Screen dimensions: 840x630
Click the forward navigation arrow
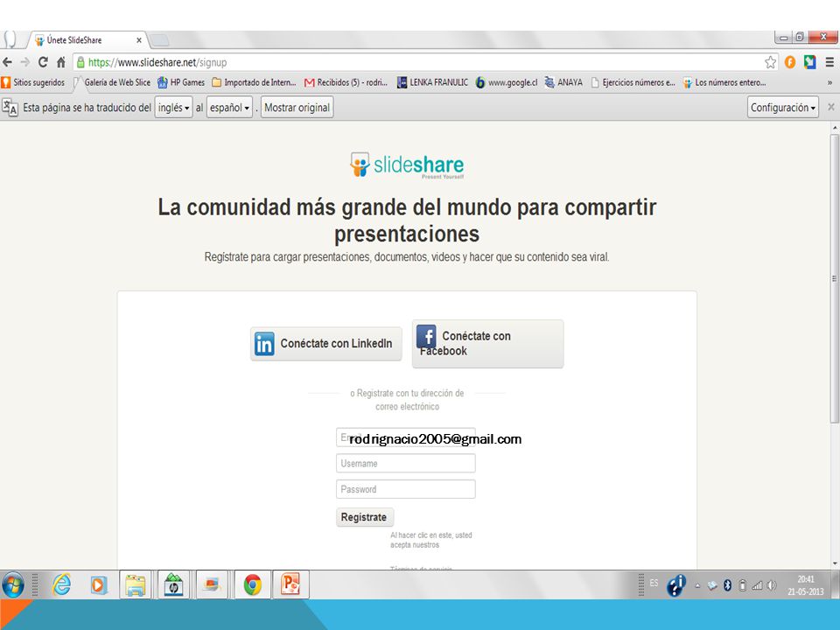25,62
